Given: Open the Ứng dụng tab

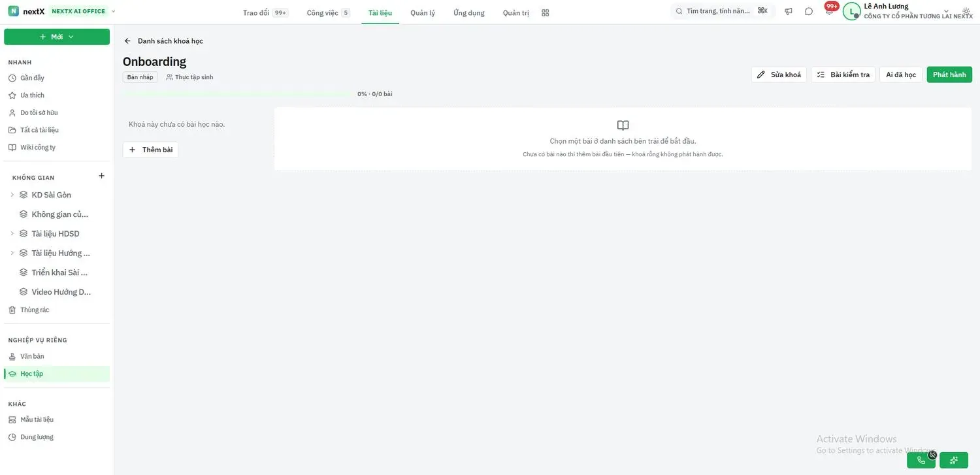Looking at the screenshot, I should (469, 12).
